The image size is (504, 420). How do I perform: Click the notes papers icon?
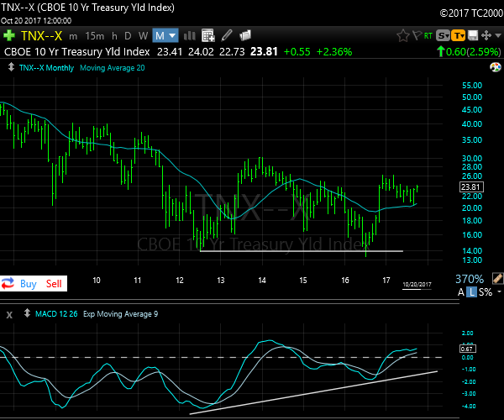click(x=245, y=35)
